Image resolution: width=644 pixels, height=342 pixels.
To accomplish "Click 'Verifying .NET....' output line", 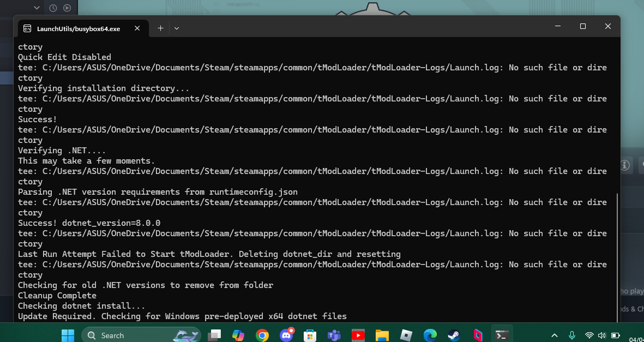I will 62,151.
